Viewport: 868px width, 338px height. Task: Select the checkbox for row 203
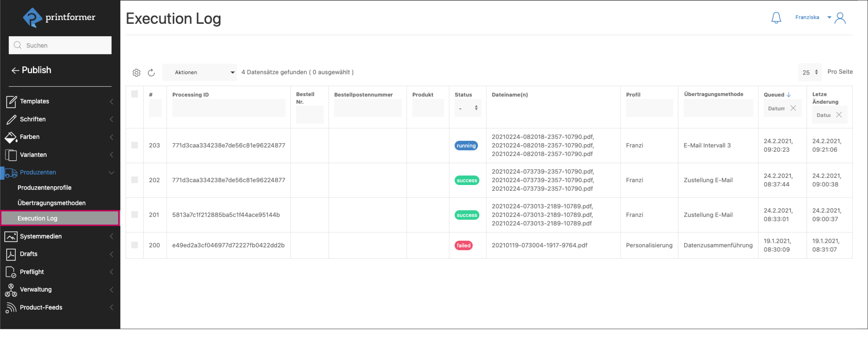(134, 146)
